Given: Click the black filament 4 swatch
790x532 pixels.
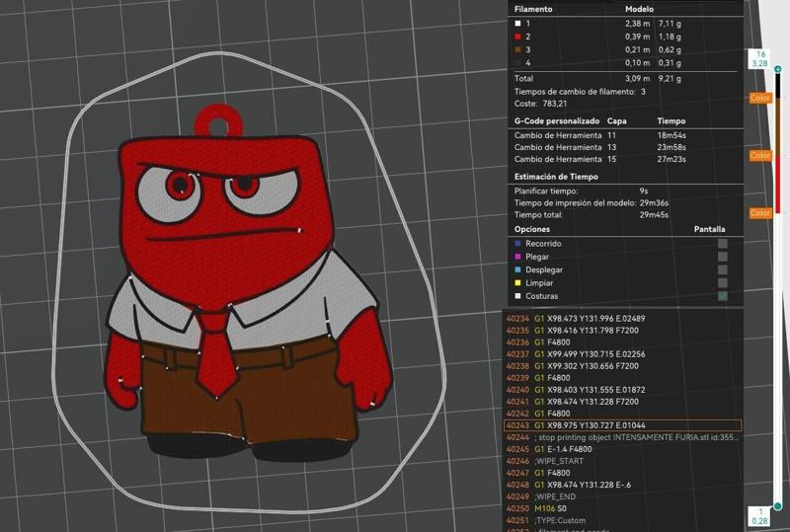Looking at the screenshot, I should 517,63.
